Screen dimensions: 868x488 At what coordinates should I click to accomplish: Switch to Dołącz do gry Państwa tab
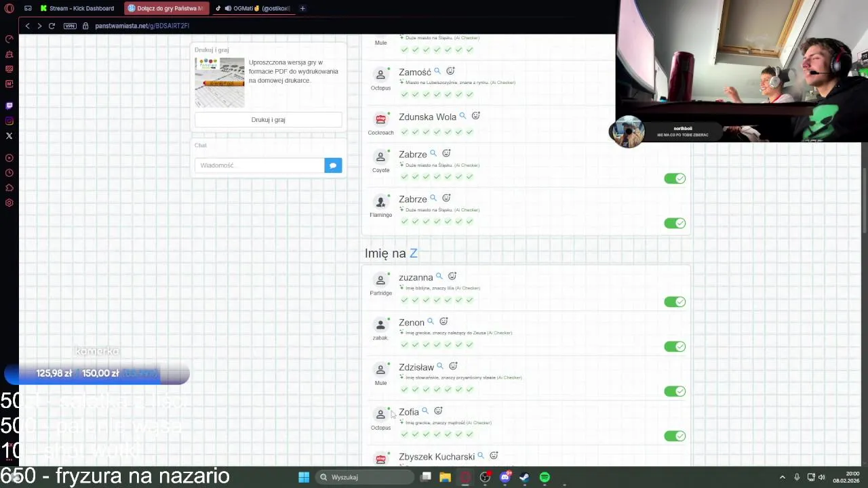[x=166, y=8]
